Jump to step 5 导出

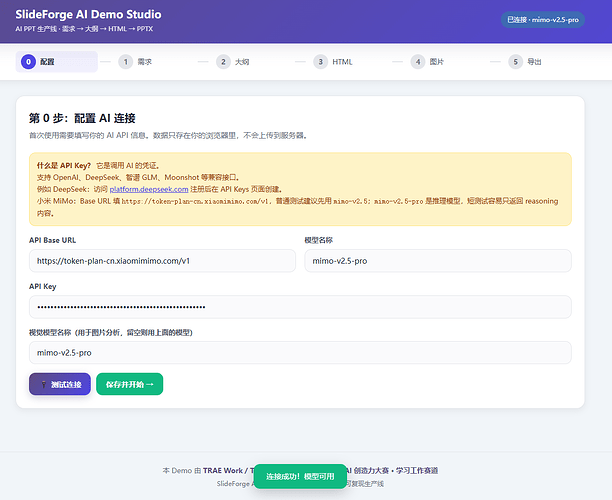525,62
